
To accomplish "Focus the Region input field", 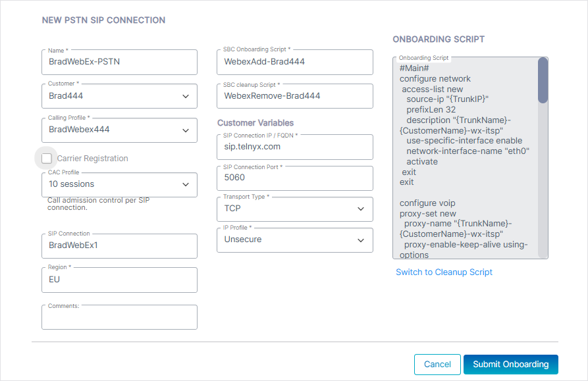I will (119, 280).
